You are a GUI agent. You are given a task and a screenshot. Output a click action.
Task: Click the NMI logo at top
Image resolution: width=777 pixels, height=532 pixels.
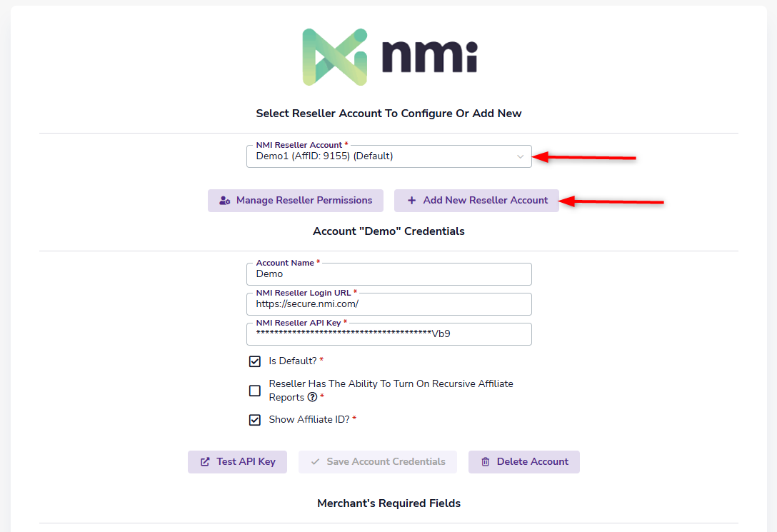click(x=389, y=57)
